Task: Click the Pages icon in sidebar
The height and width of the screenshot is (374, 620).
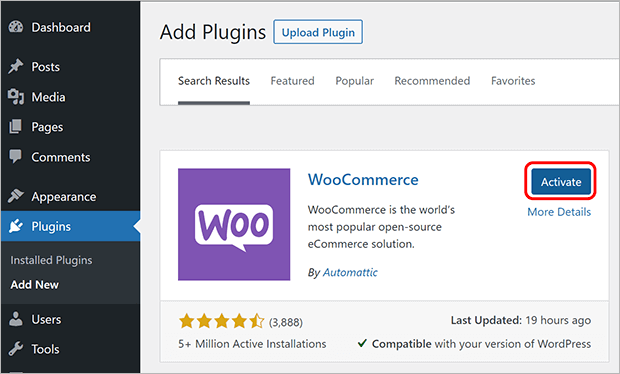Action: point(16,127)
